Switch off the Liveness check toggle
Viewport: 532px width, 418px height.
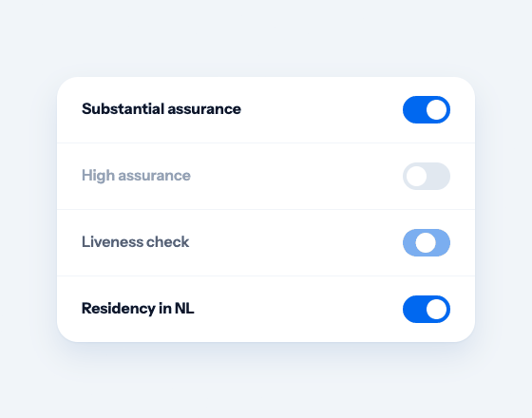click(x=427, y=242)
